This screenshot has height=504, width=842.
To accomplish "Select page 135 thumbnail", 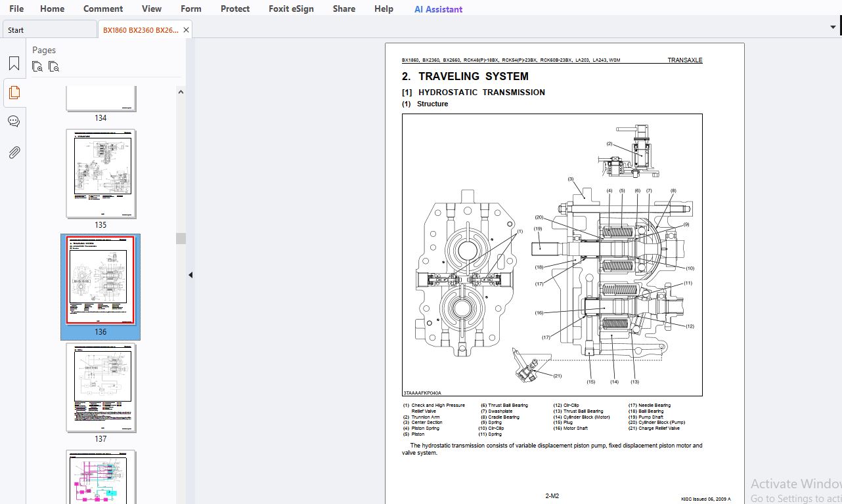I will pyautogui.click(x=100, y=174).
